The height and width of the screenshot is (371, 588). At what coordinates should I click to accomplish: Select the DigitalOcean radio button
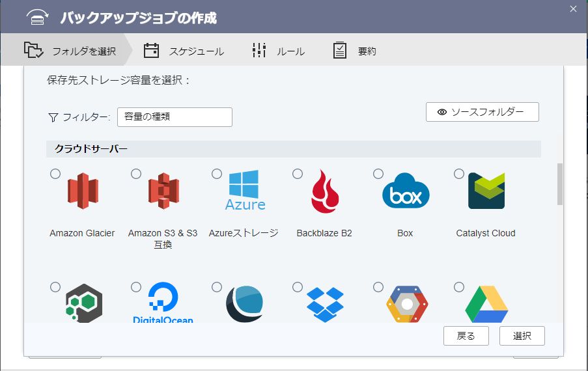(x=136, y=287)
